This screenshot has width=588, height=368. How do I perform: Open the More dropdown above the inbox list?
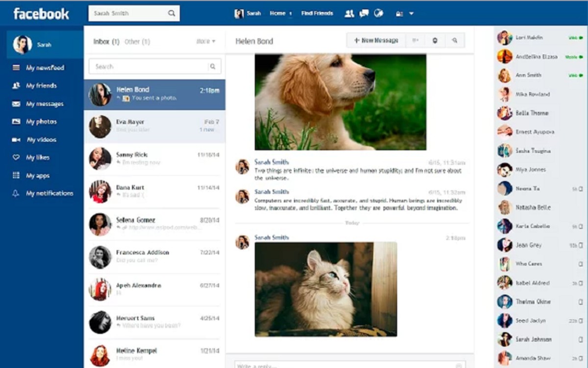click(205, 42)
